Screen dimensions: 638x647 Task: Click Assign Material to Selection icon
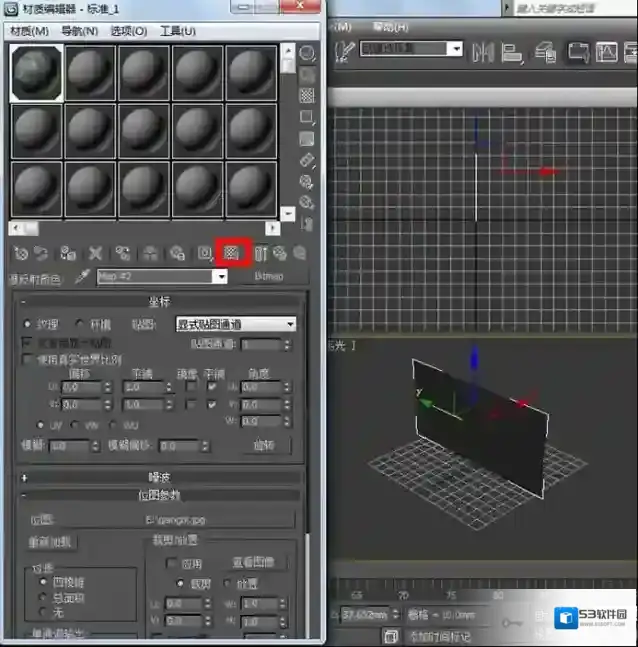click(x=68, y=254)
